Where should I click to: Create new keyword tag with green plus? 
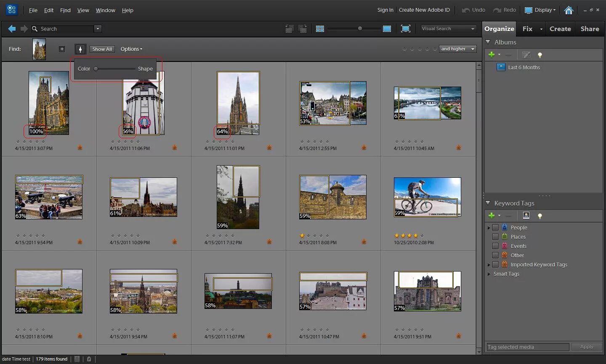click(x=491, y=216)
